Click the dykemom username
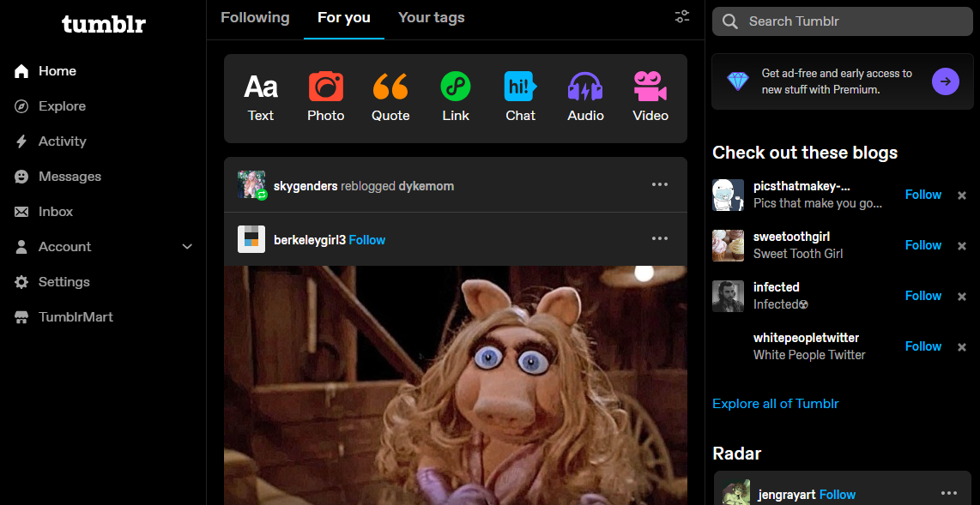This screenshot has height=505, width=980. (x=426, y=186)
